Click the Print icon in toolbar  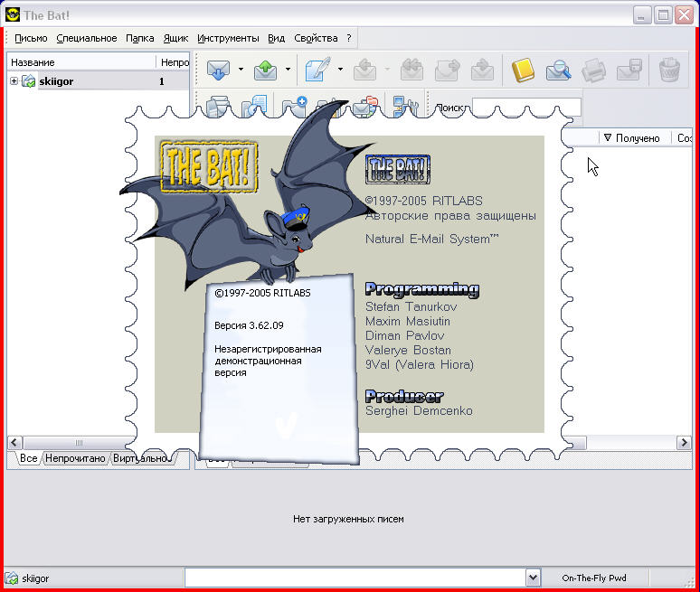pyautogui.click(x=593, y=70)
